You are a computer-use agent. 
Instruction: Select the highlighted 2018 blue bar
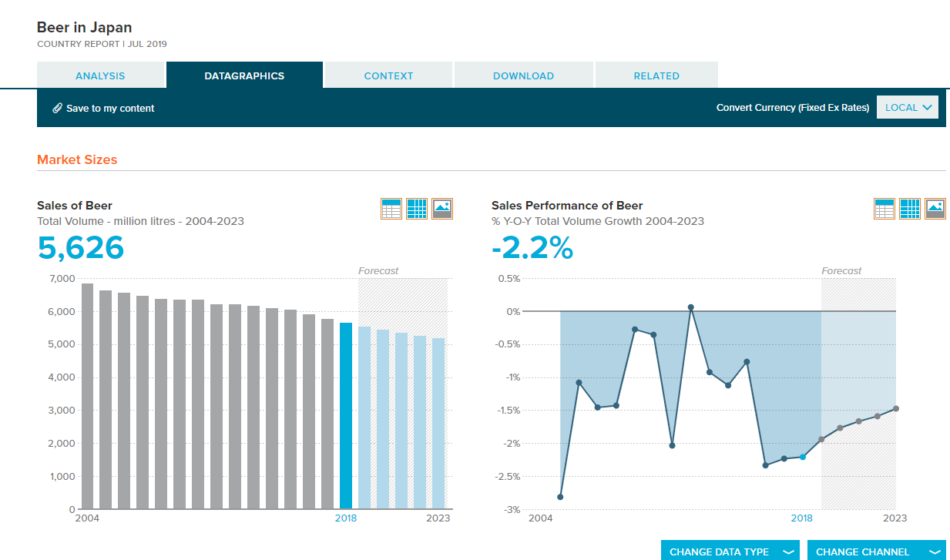point(346,416)
